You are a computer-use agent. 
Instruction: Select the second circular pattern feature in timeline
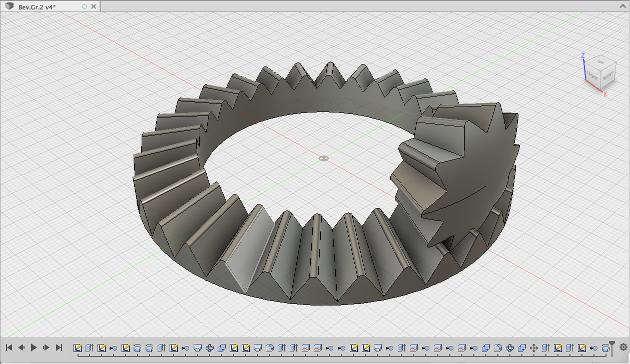coord(510,348)
